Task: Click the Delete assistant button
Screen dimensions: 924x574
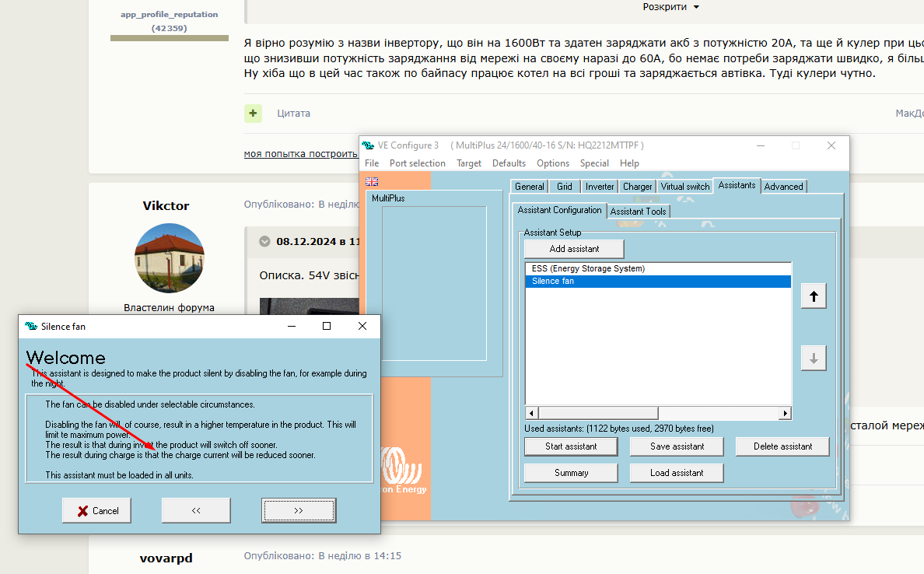Action: coord(782,446)
